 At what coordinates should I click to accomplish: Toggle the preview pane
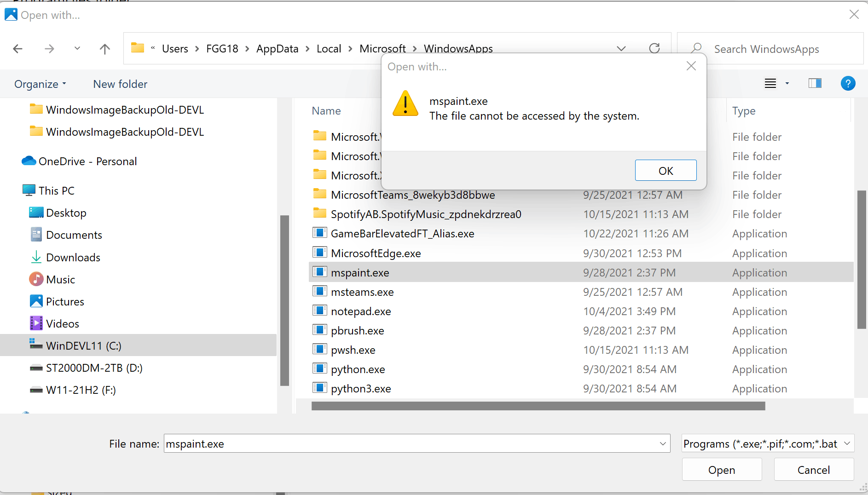click(x=815, y=83)
